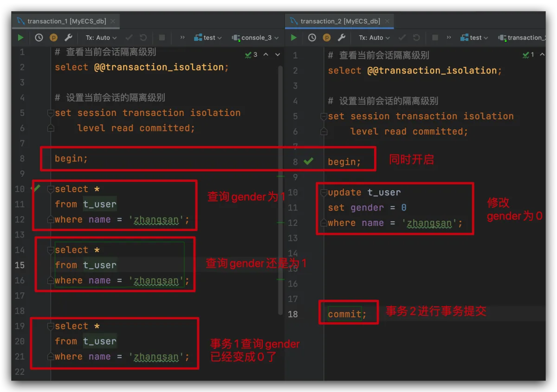Open console_3 session dropdown
Screen dimensions: 557x392
255,38
